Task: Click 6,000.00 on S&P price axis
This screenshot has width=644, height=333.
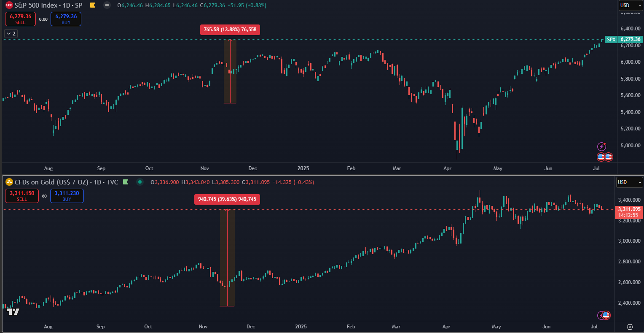Action: (x=631, y=62)
